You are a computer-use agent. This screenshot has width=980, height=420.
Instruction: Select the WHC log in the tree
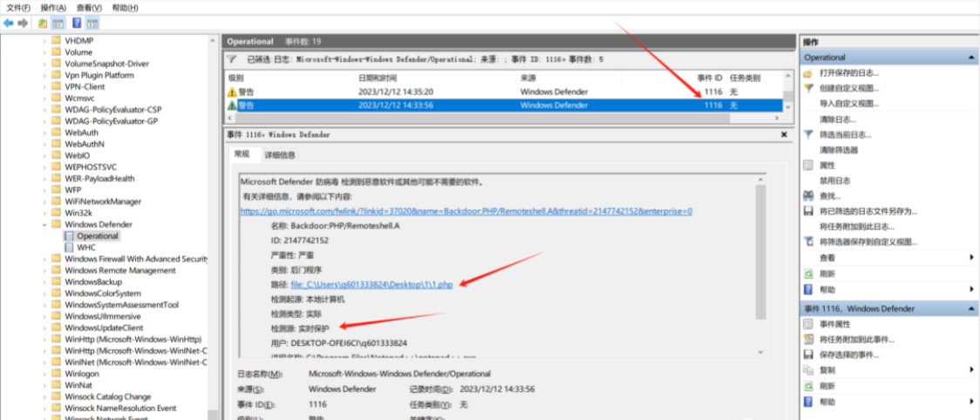[x=86, y=247]
